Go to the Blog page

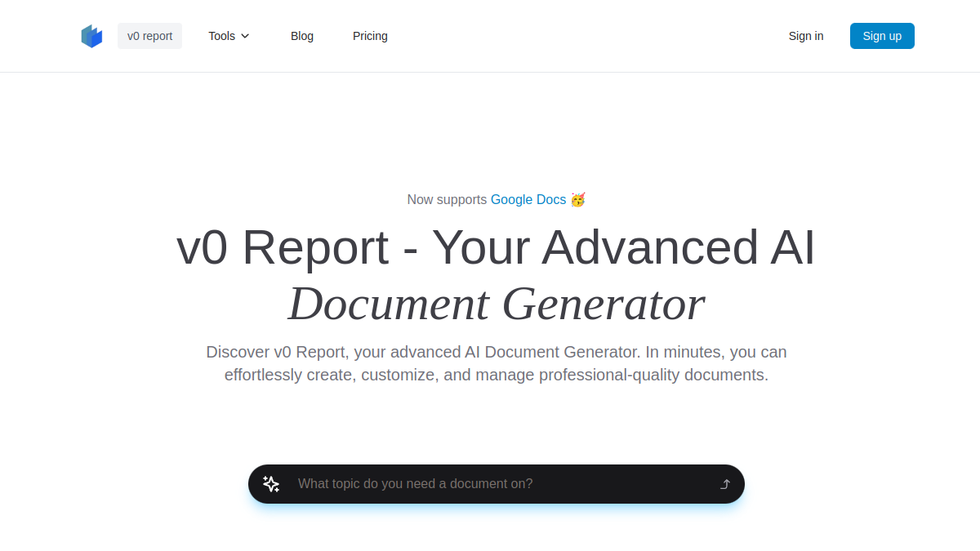pyautogui.click(x=302, y=36)
